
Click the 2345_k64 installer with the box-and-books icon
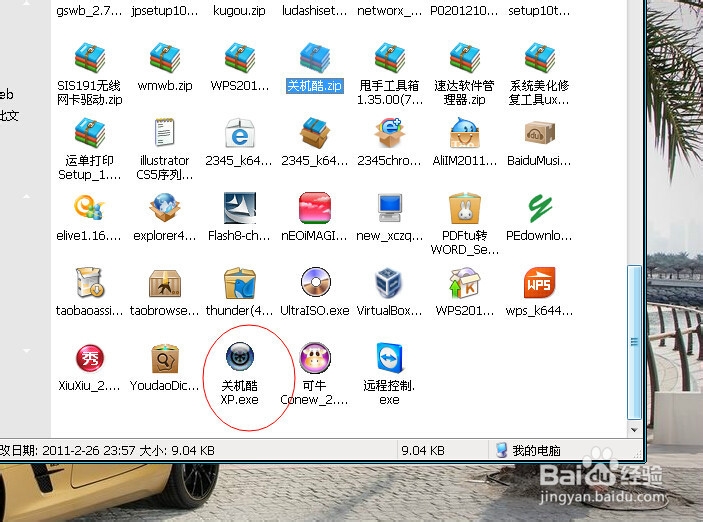tap(315, 133)
